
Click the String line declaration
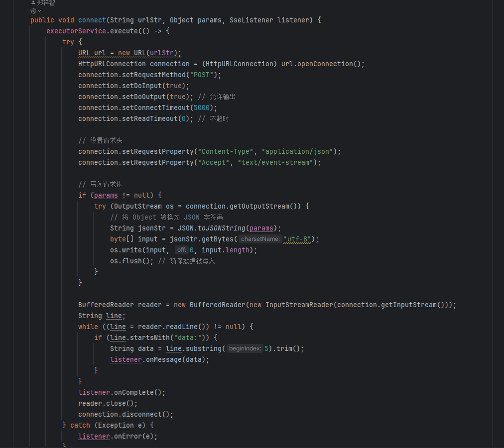102,316
